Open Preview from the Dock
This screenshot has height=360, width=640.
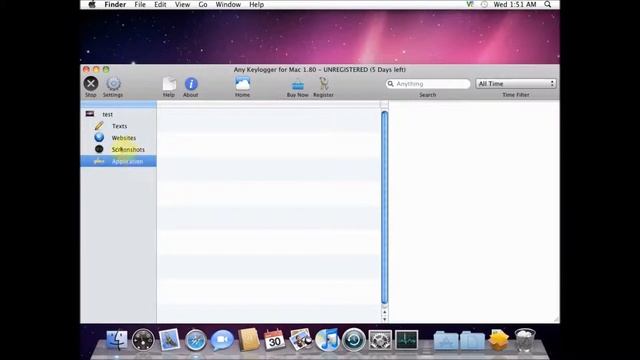click(301, 340)
